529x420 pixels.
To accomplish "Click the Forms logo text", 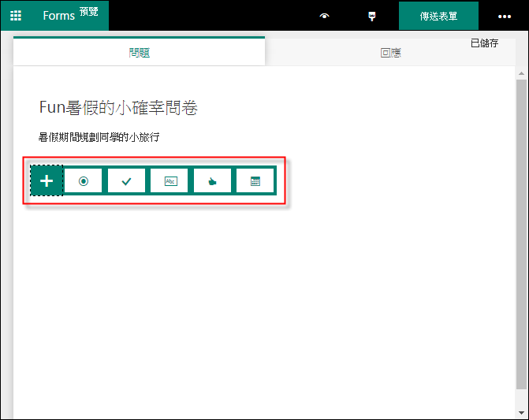I will tap(58, 16).
